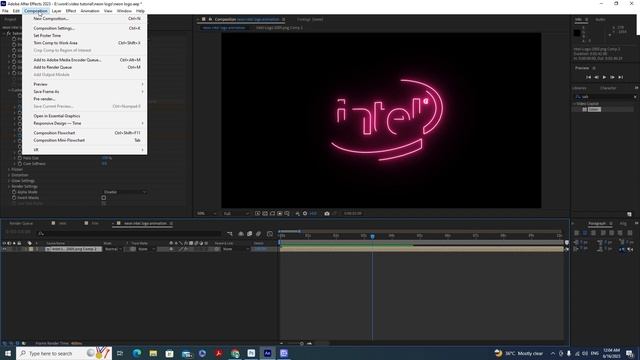
Task: Open the Animation menu
Action: [x=90, y=11]
